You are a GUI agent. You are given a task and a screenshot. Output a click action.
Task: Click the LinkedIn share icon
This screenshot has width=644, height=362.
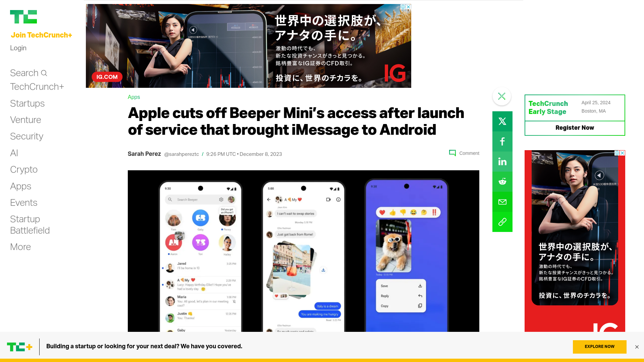coord(502,161)
